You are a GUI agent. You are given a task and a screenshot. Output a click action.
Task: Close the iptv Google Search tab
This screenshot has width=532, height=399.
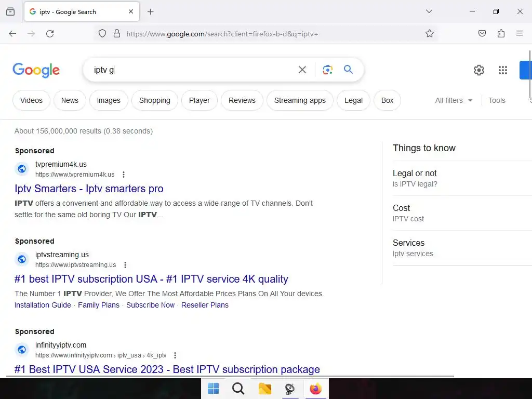131,11
